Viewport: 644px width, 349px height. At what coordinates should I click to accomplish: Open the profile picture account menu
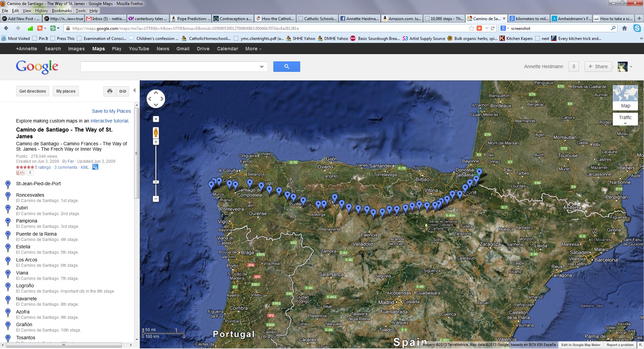click(x=625, y=66)
